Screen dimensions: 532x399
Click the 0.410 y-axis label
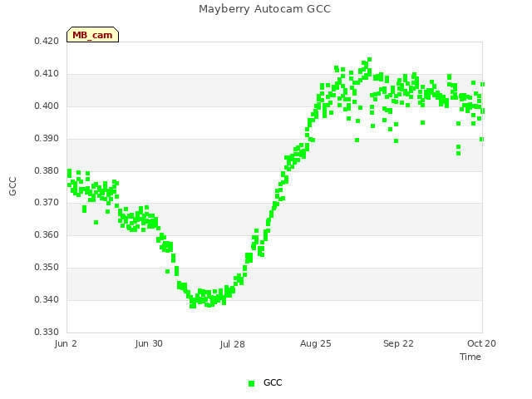coord(47,73)
